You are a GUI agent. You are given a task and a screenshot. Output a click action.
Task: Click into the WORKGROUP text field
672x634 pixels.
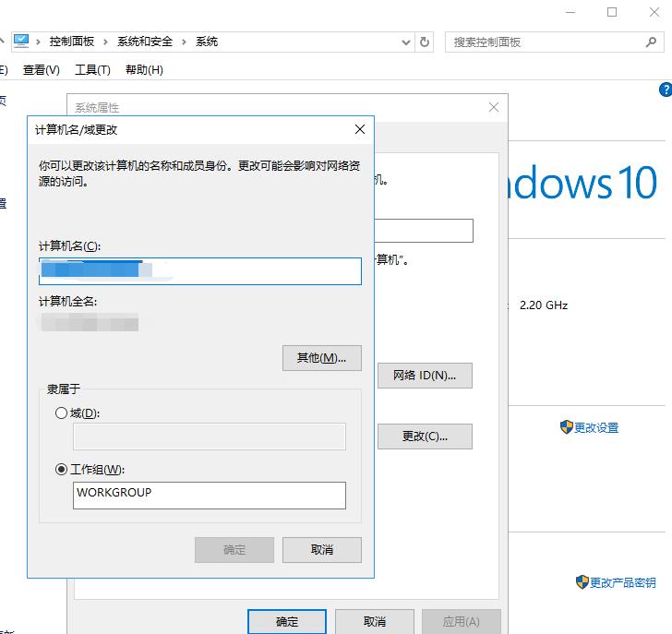pos(210,496)
